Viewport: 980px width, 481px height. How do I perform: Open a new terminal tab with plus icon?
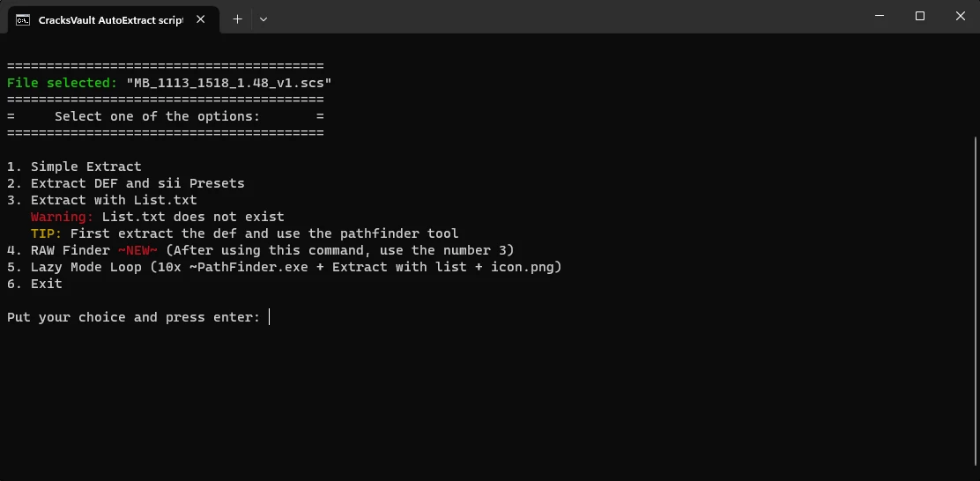237,18
